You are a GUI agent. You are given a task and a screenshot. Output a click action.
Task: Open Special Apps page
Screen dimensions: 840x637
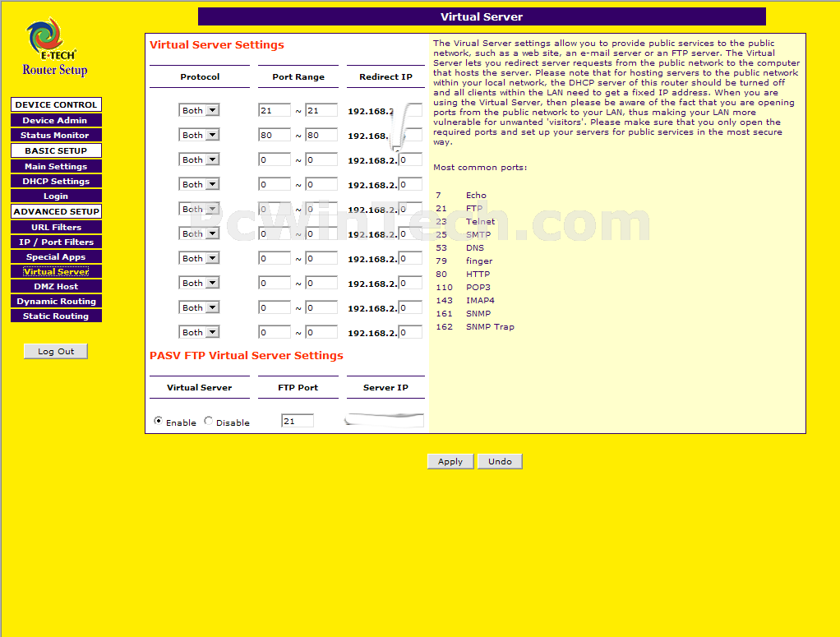(56, 256)
